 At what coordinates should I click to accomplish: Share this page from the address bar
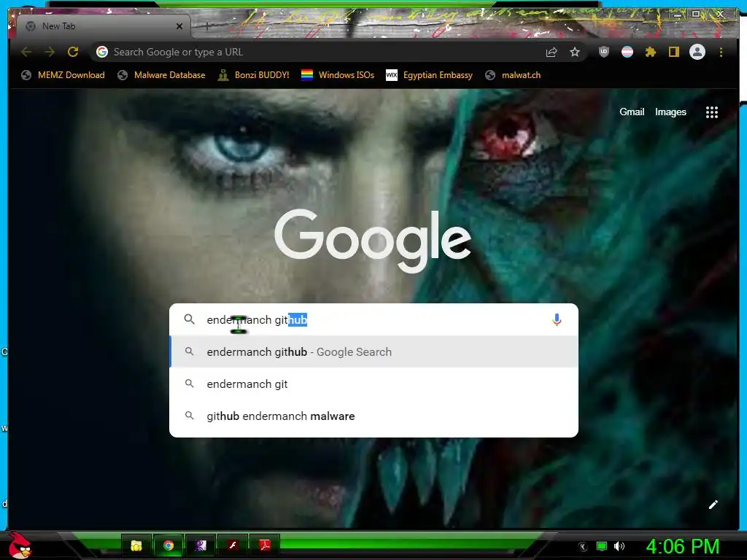551,52
